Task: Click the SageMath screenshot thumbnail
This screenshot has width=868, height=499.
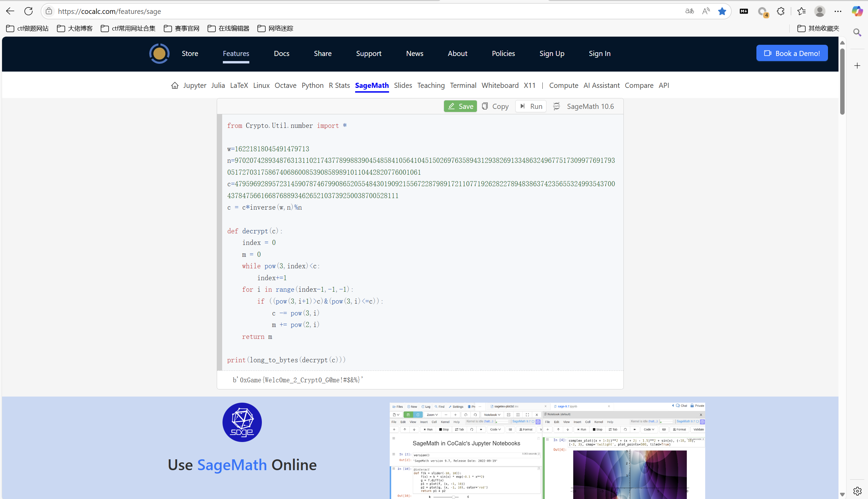Action: [x=547, y=451]
